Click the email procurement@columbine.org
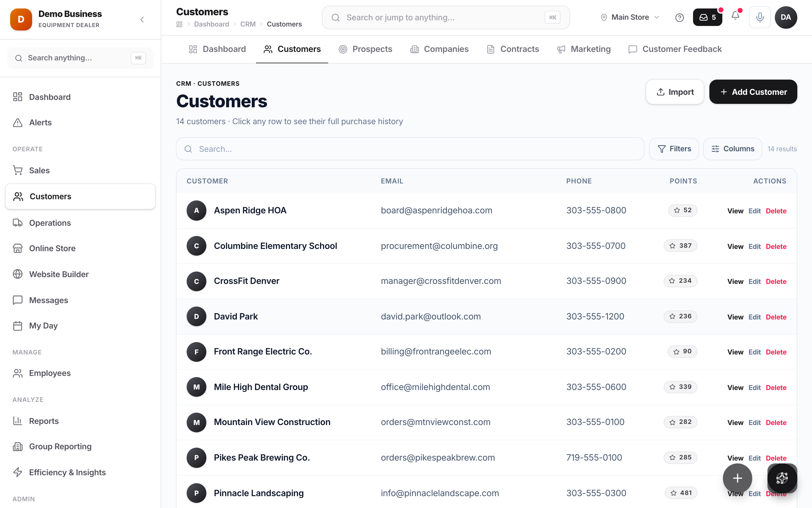Screen dimensions: 812x508 pos(439,246)
